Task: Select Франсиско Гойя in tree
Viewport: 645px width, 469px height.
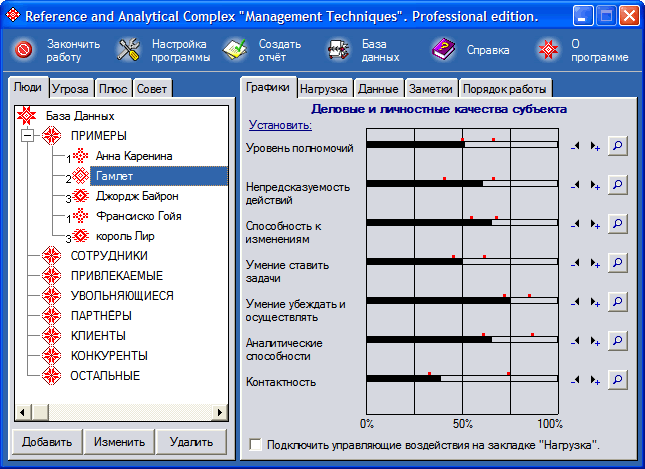Action: click(139, 216)
